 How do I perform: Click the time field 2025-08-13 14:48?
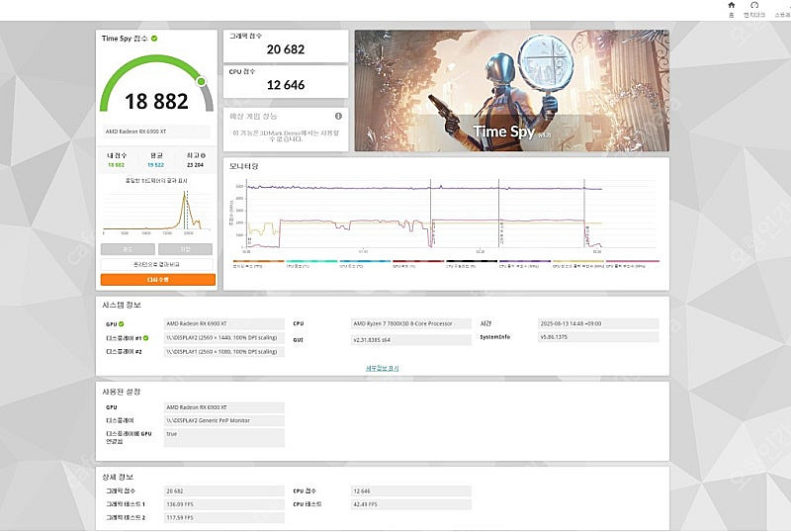click(x=598, y=323)
